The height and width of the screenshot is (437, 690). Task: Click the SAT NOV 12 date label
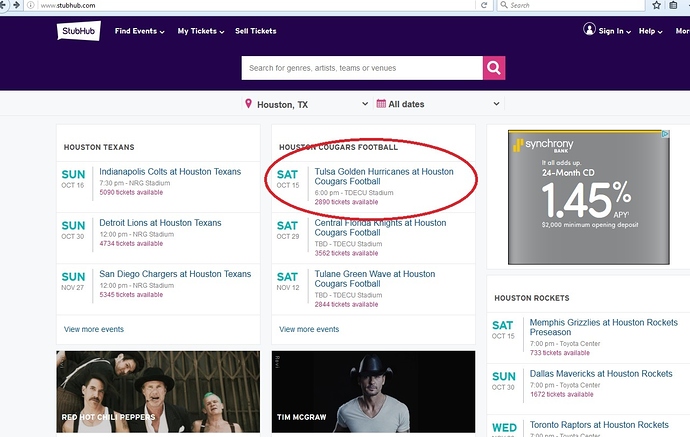(288, 281)
